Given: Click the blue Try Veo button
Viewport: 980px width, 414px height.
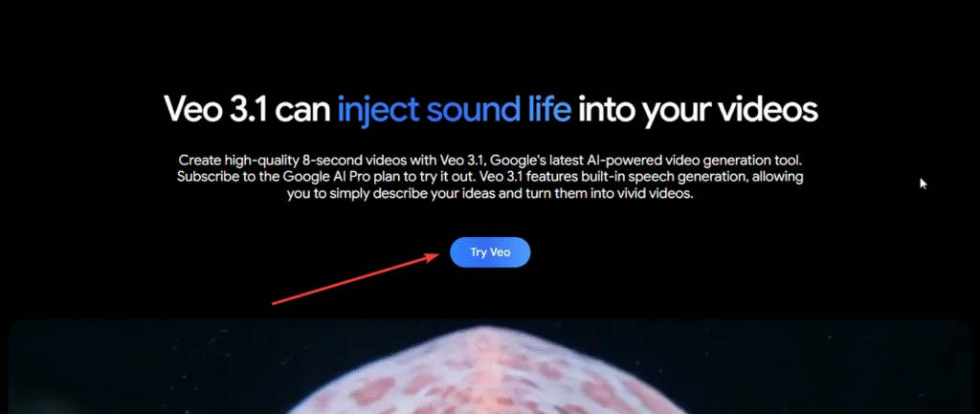Looking at the screenshot, I should 490,252.
